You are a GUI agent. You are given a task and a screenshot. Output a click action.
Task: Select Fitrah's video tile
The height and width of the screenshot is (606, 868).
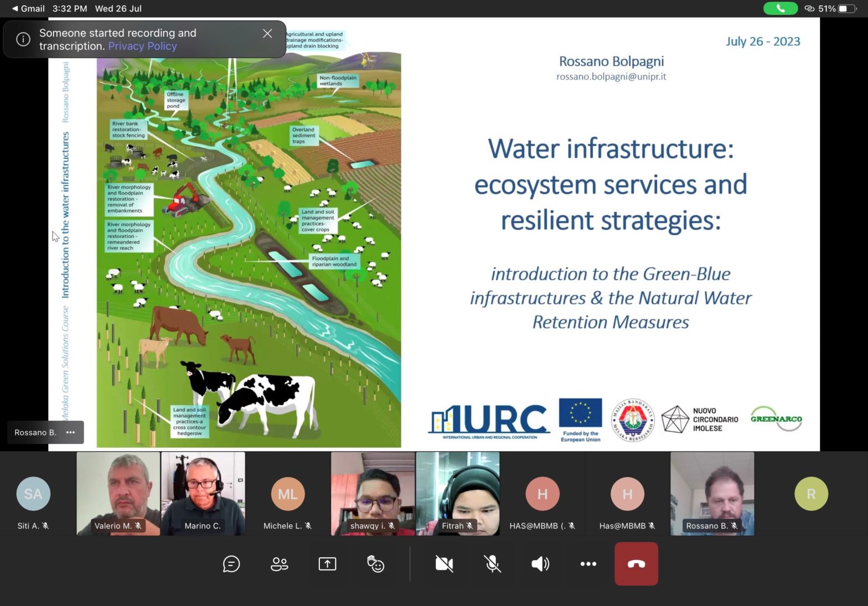[x=458, y=493]
